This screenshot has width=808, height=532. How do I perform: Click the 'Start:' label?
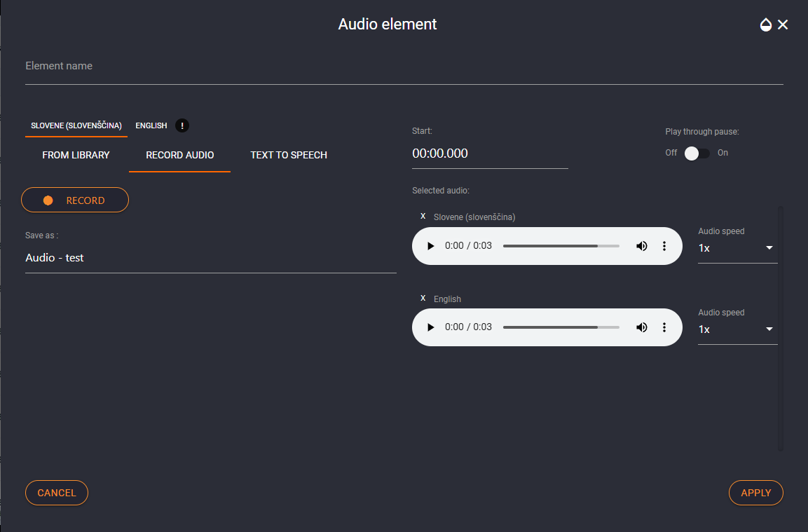[422, 131]
